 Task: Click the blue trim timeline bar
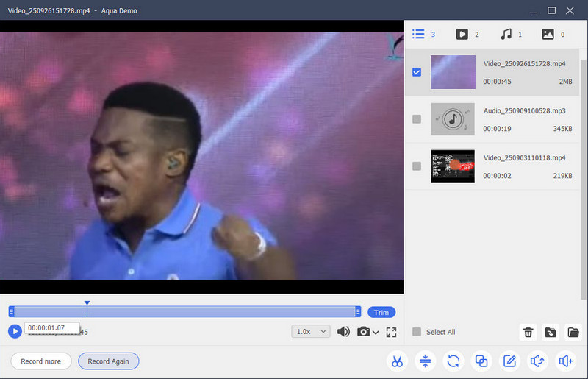click(x=184, y=312)
